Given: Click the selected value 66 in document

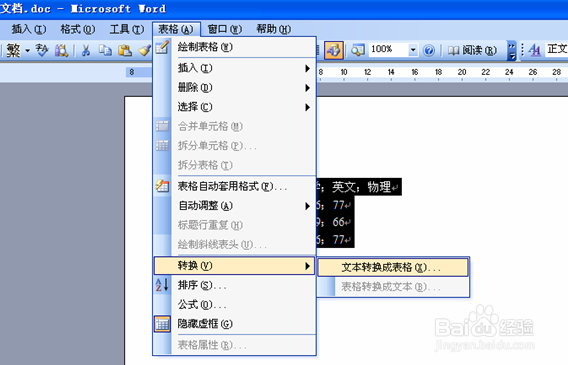Looking at the screenshot, I should click(338, 222).
